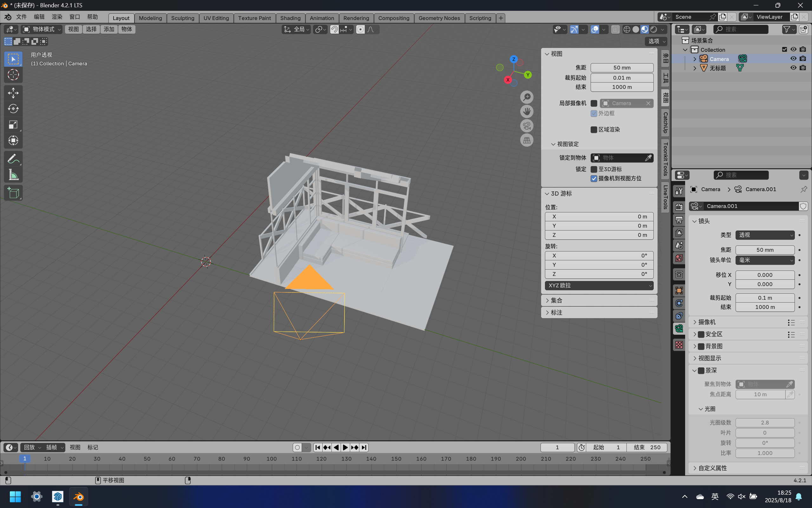Viewport: 812px width, 508px height.
Task: Enable the 局部摄像机 checkbox
Action: tap(594, 104)
